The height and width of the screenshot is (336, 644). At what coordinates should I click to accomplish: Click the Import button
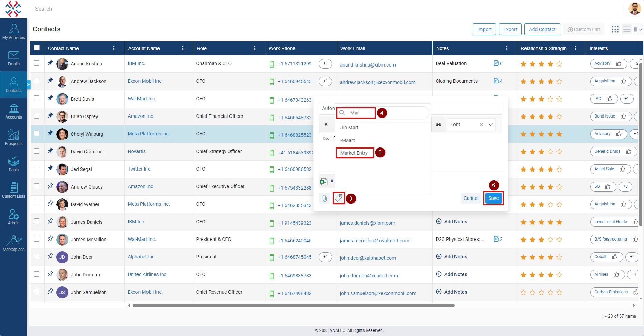tap(484, 29)
